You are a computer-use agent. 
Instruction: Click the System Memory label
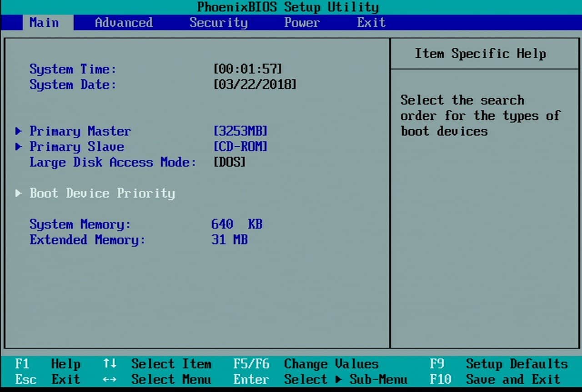80,225
